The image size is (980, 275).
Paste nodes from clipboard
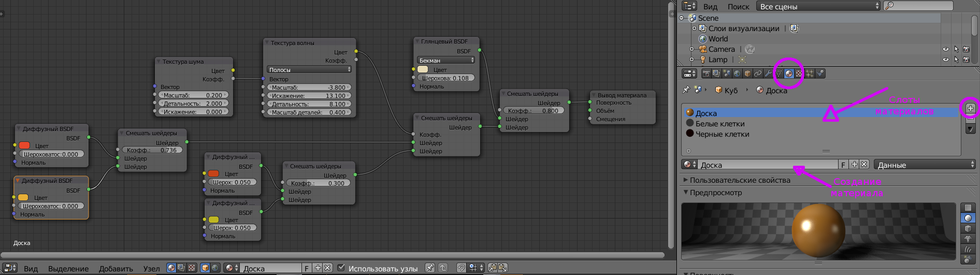click(502, 268)
